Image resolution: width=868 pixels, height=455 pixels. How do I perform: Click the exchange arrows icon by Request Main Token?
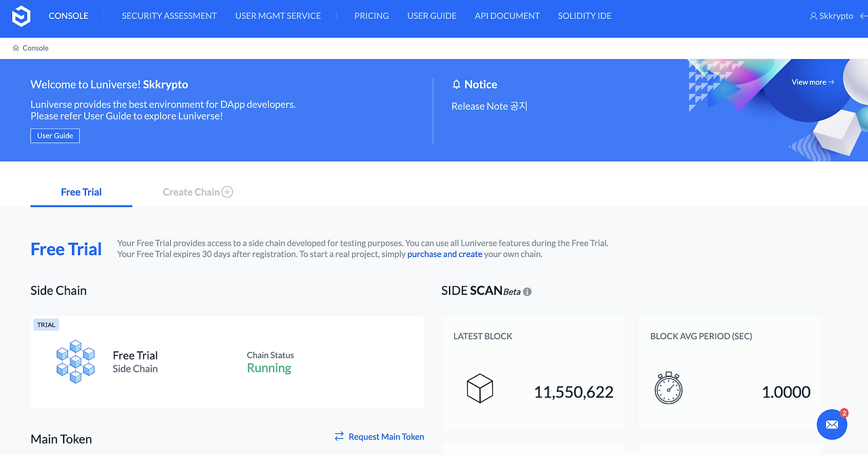339,437
